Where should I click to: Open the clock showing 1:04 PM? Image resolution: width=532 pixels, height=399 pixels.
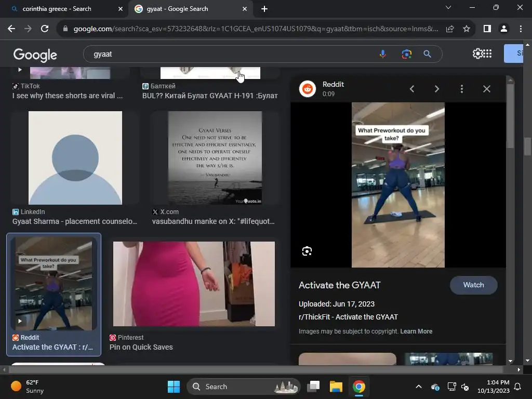pos(494,387)
